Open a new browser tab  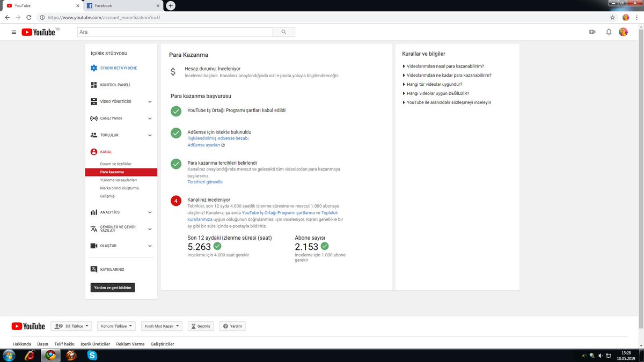[x=171, y=5]
